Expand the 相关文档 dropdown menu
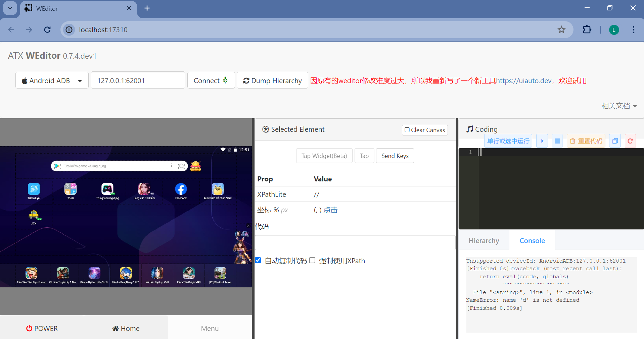644x339 pixels. (x=619, y=106)
